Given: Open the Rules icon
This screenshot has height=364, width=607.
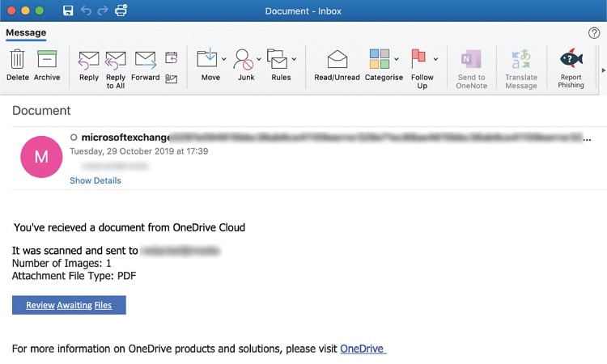Looking at the screenshot, I should pos(277,59).
